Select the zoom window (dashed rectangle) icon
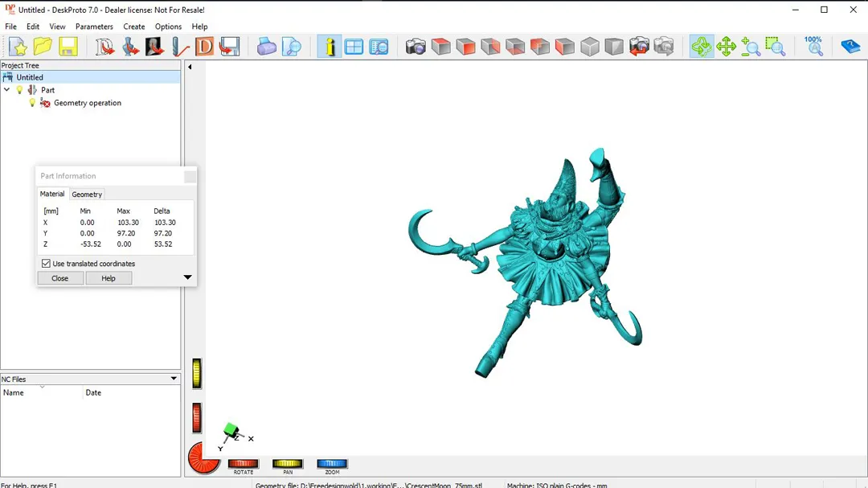The image size is (868, 488). pyautogui.click(x=776, y=47)
